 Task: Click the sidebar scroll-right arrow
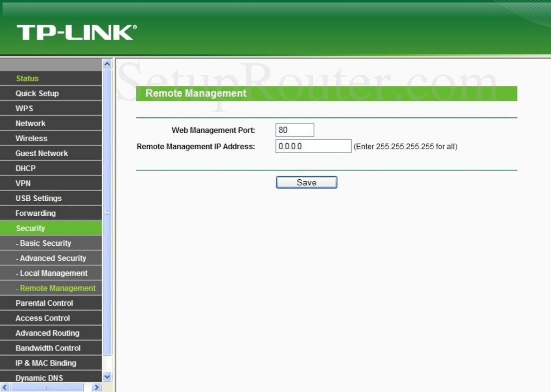coord(96,387)
